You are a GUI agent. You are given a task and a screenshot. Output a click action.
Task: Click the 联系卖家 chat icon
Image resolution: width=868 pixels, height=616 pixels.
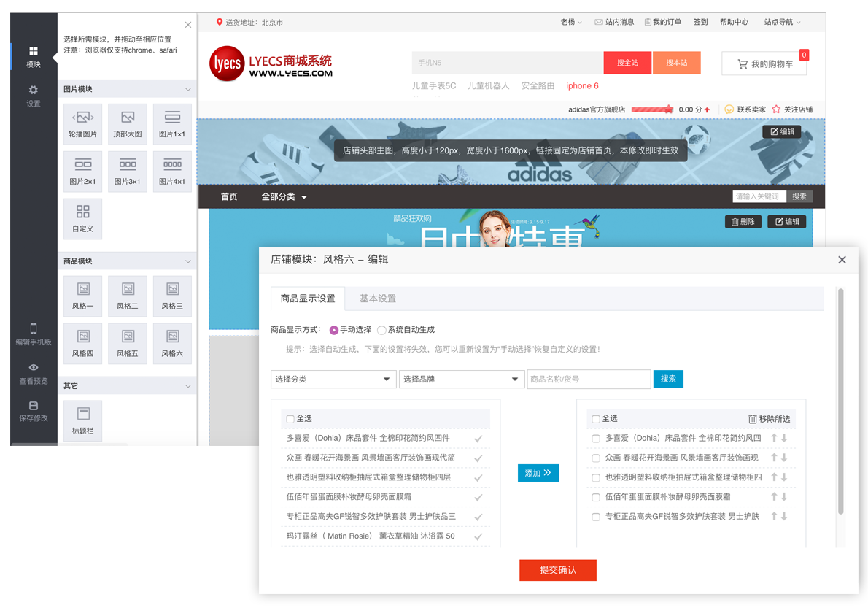tap(729, 109)
